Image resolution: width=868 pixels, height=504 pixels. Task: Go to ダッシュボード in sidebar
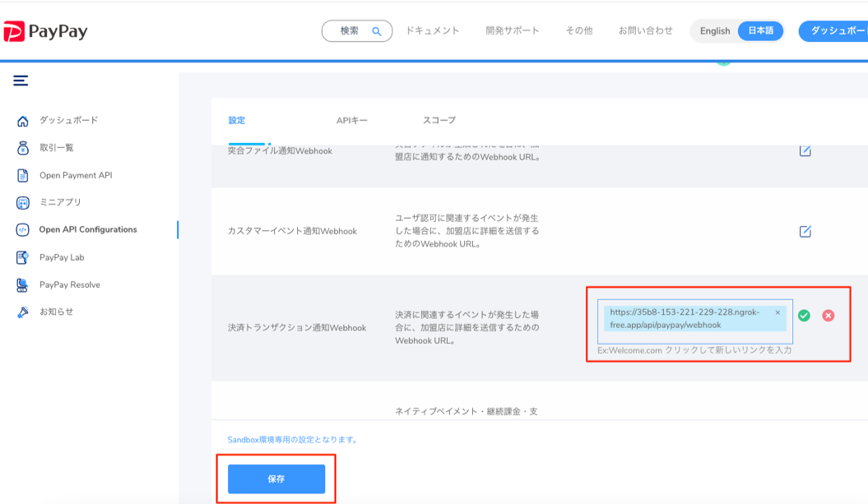pos(68,120)
